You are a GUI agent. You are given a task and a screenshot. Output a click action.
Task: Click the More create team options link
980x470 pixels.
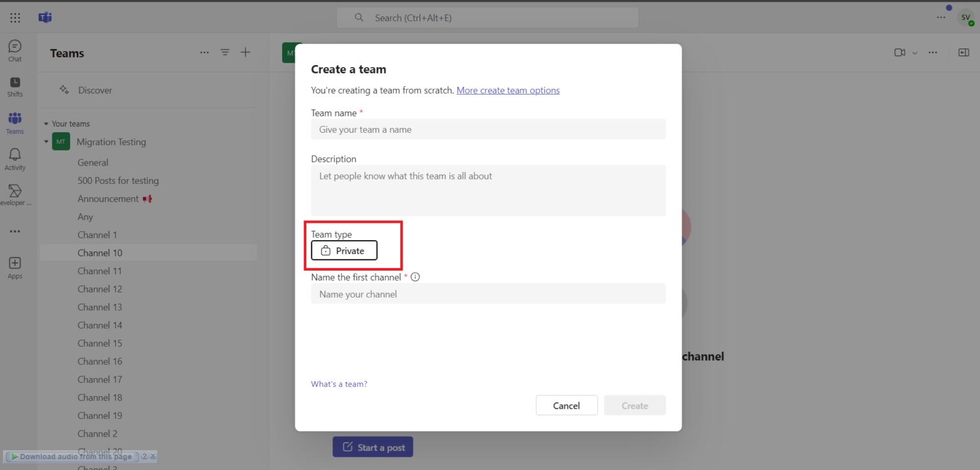(508, 90)
